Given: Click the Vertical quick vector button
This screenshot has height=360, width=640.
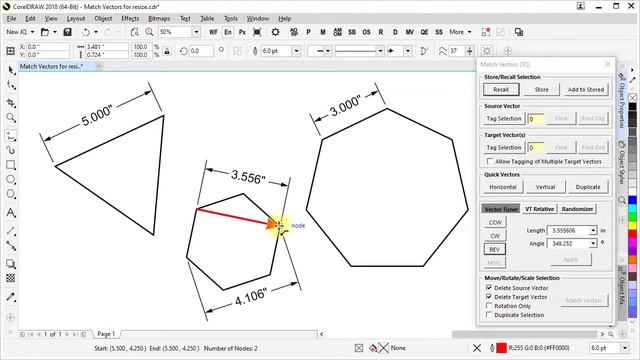Looking at the screenshot, I should click(x=545, y=187).
